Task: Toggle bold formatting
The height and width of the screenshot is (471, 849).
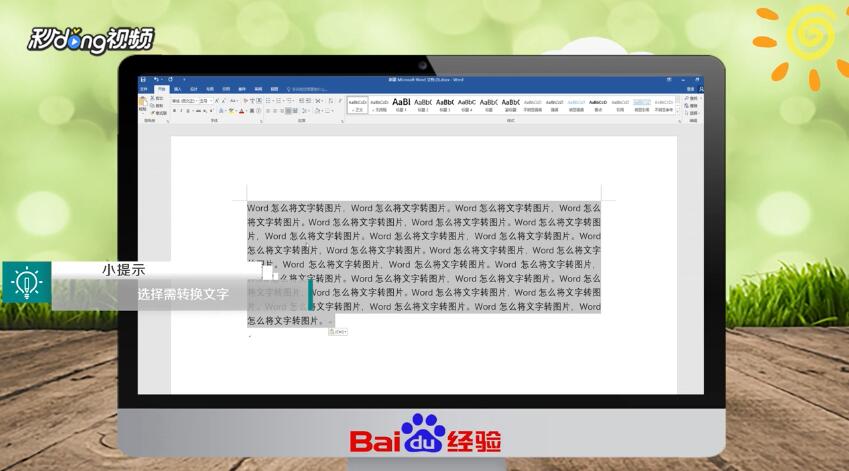Action: (x=174, y=111)
